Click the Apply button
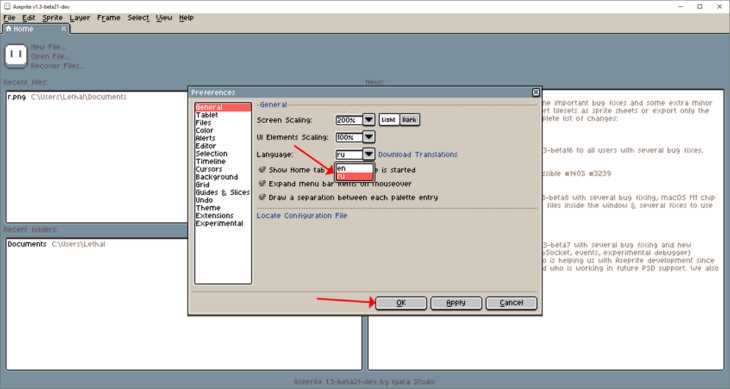This screenshot has width=730, height=389. coord(456,303)
